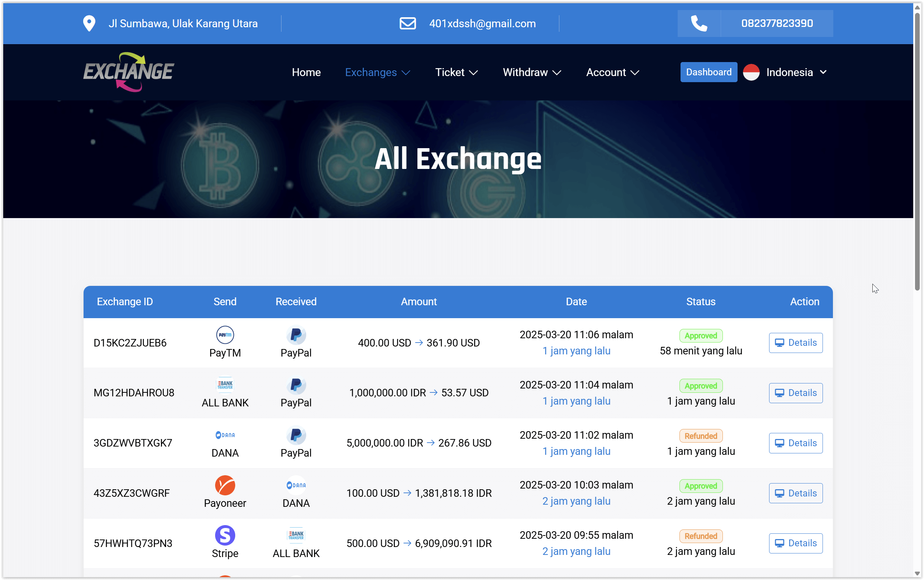
Task: Click the Dashboard button
Action: tap(708, 72)
